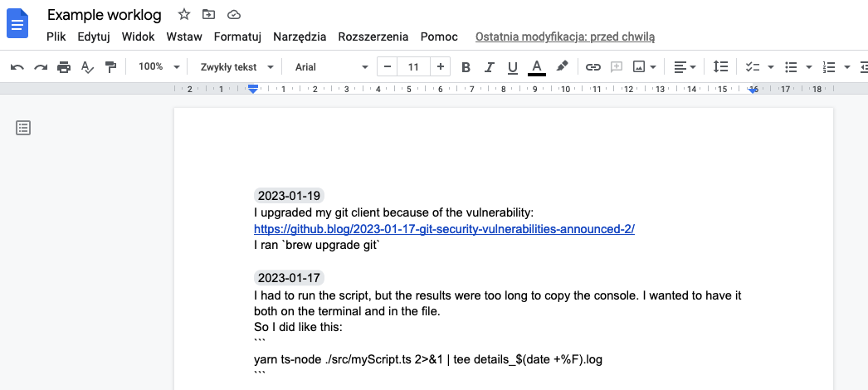
Task: Create a bulleted list
Action: tap(791, 67)
